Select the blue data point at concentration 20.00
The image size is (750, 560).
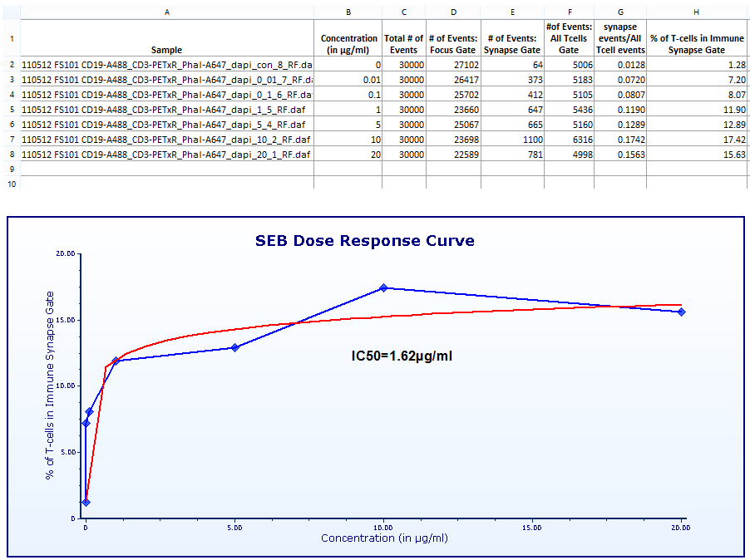coord(681,312)
